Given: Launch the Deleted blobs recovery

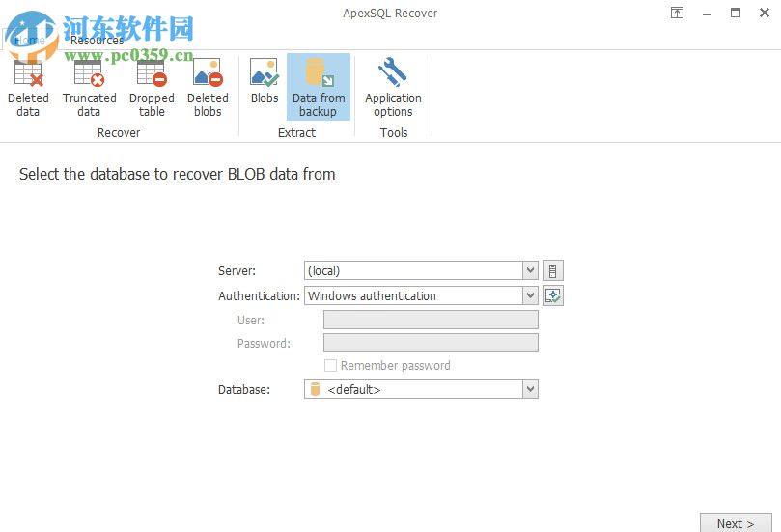Looking at the screenshot, I should pos(208,88).
